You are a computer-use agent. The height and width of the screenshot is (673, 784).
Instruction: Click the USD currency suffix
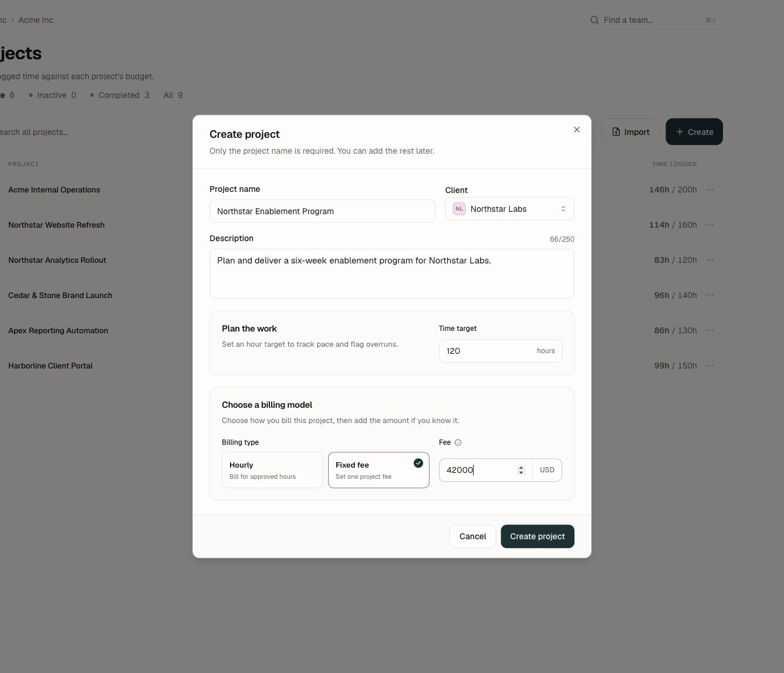547,470
